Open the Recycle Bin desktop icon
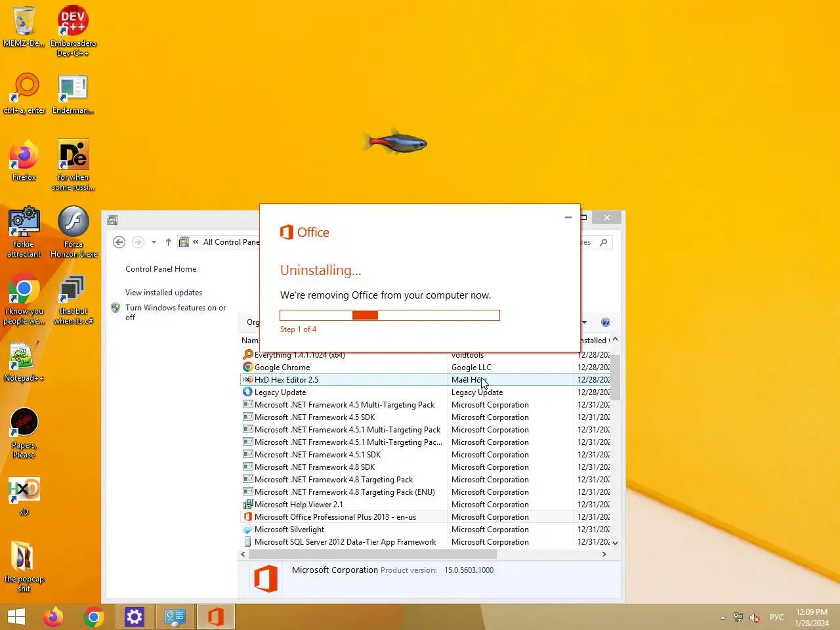The image size is (840, 630). (x=24, y=26)
